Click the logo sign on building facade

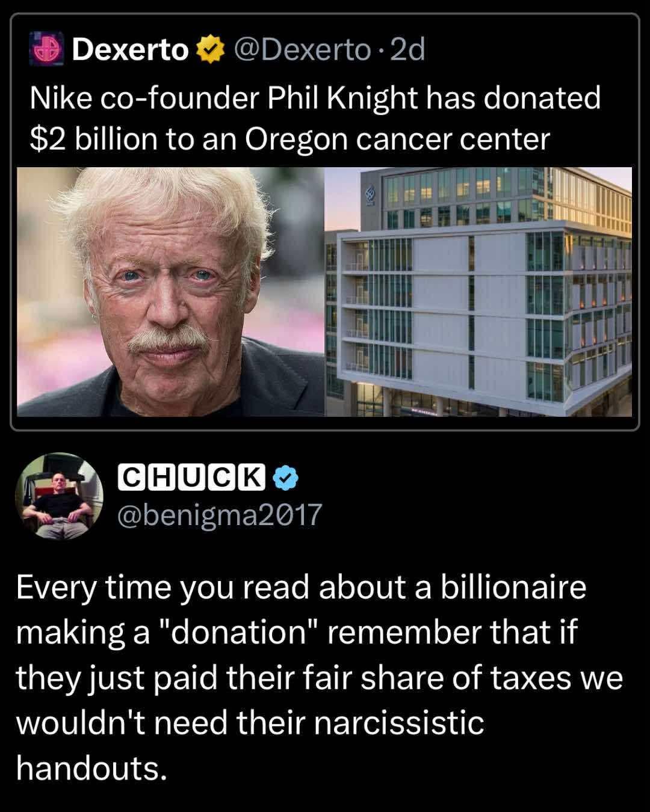pos(371,195)
